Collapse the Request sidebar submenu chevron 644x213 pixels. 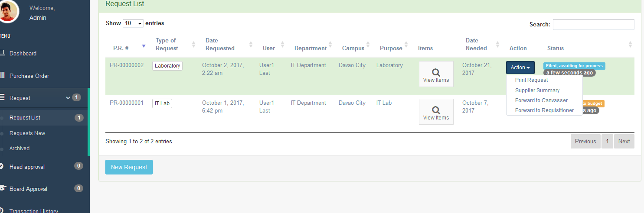pos(68,98)
